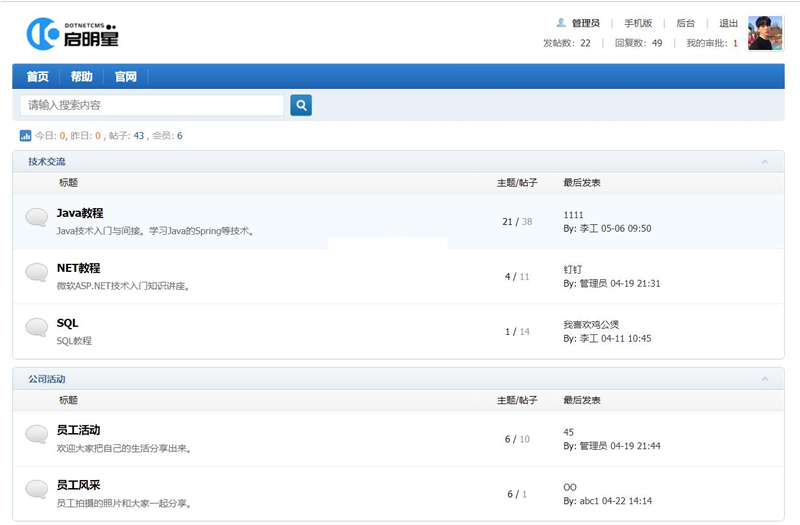Collapse the 公司活动 section
Viewport: 800px width, 525px height.
coord(765,380)
